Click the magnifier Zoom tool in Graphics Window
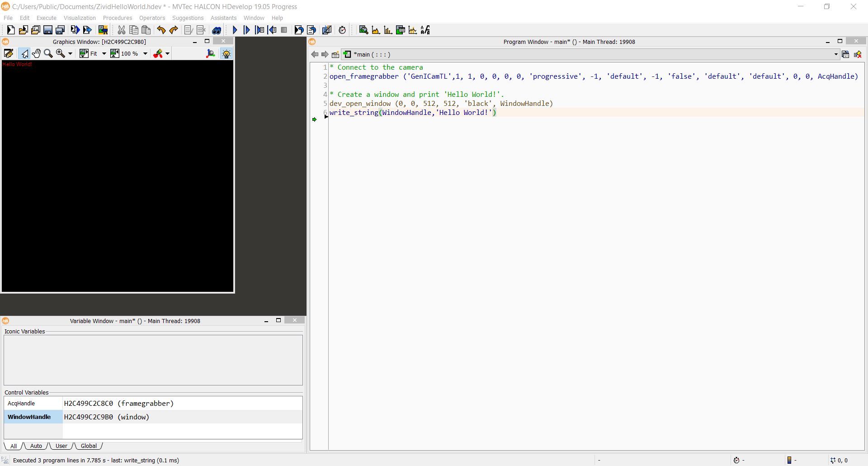The height and width of the screenshot is (466, 868). pyautogui.click(x=48, y=53)
